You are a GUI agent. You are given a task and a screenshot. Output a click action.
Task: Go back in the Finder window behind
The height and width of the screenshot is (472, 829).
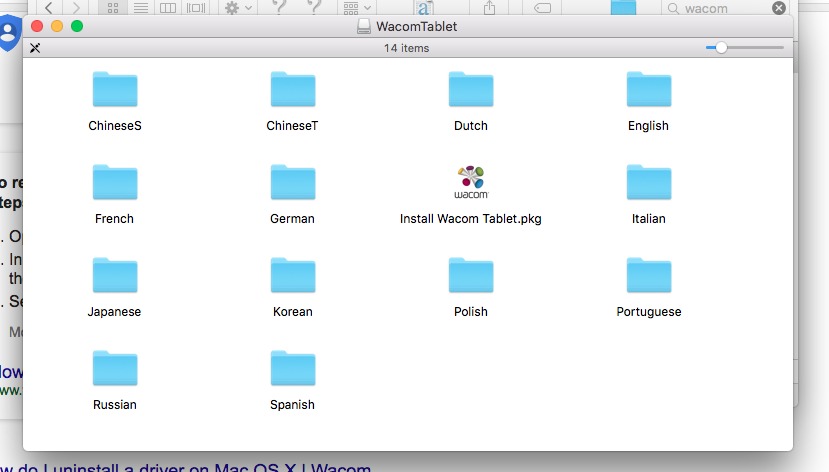pos(49,7)
